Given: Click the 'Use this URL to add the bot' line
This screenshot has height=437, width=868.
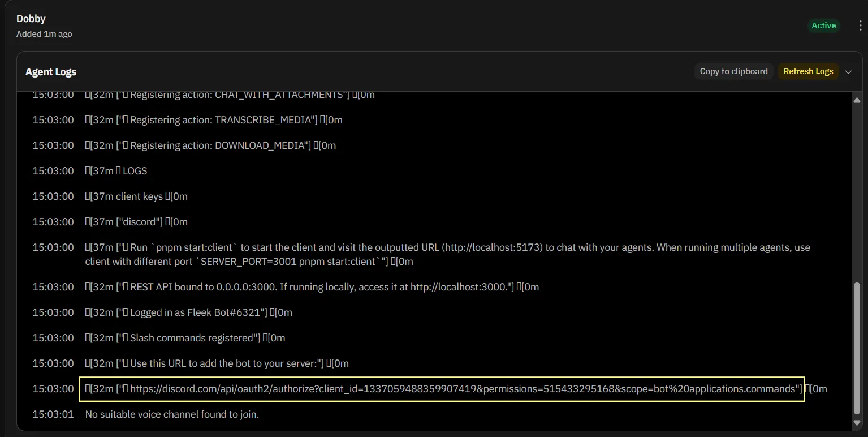Looking at the screenshot, I should (x=217, y=363).
